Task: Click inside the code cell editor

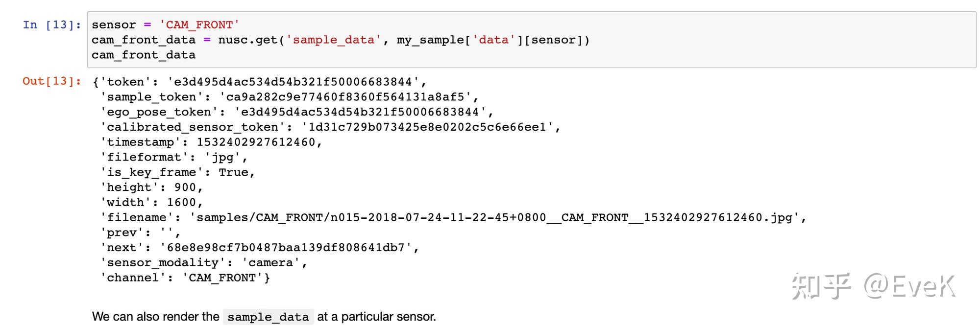Action: click(532, 40)
